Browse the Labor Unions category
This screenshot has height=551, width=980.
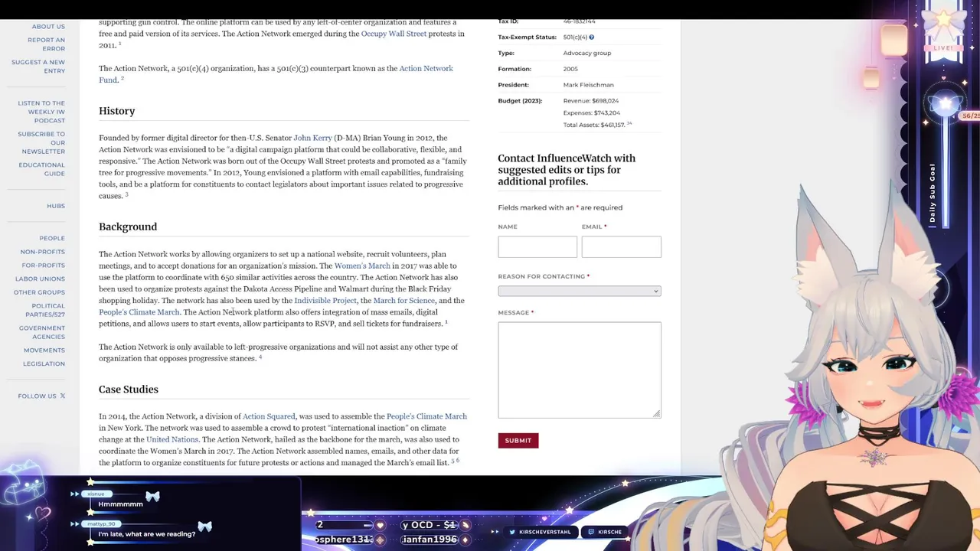click(x=40, y=279)
